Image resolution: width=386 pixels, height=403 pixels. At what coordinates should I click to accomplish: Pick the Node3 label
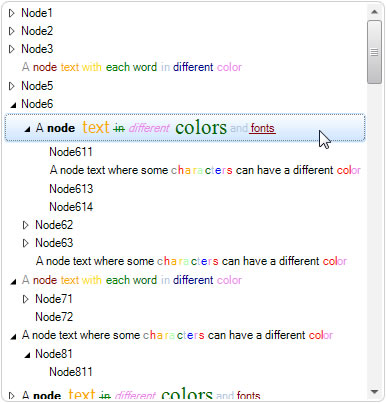pyautogui.click(x=37, y=49)
